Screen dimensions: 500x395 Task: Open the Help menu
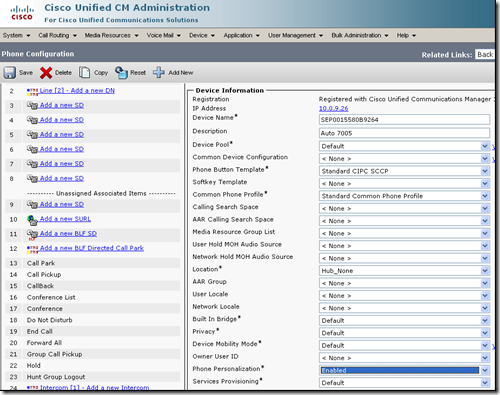coord(406,35)
